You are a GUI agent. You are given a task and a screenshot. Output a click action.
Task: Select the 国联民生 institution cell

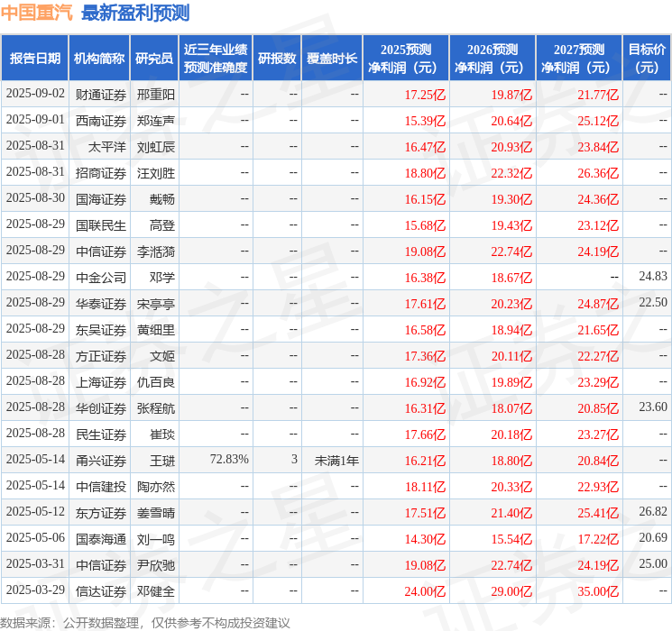(101, 225)
